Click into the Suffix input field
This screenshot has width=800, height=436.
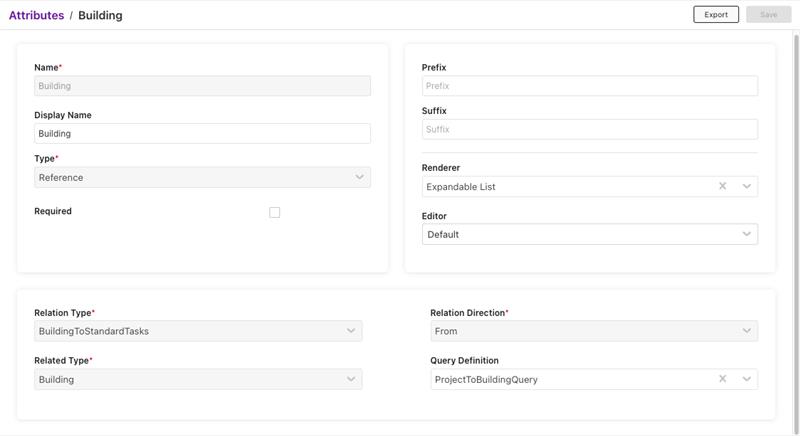(590, 130)
